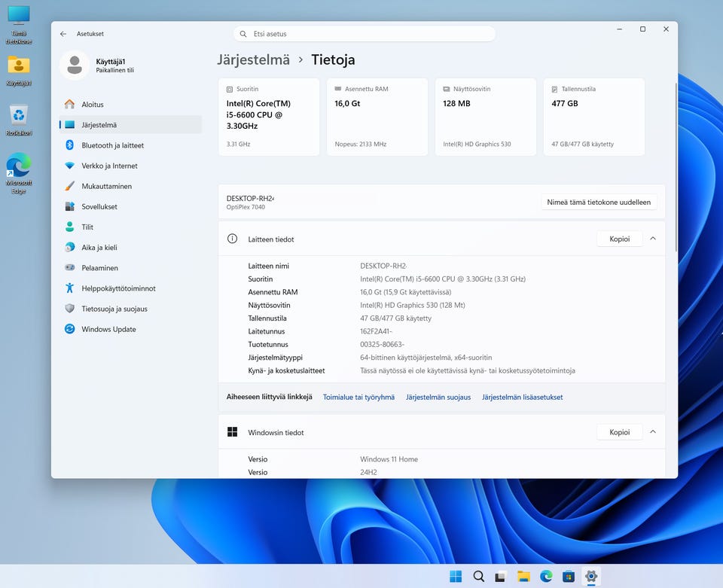
Task: Click the Järjestelmätyyppi row label
Action: (276, 357)
